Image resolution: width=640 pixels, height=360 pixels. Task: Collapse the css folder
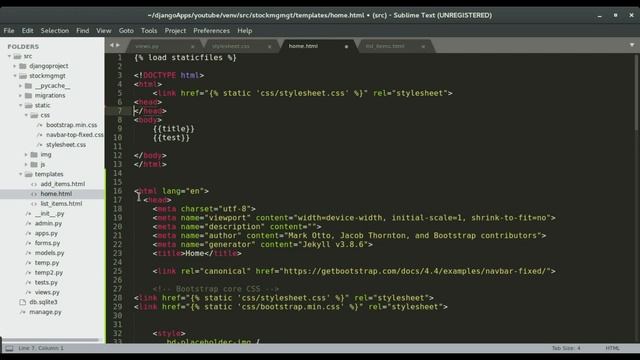point(27,115)
